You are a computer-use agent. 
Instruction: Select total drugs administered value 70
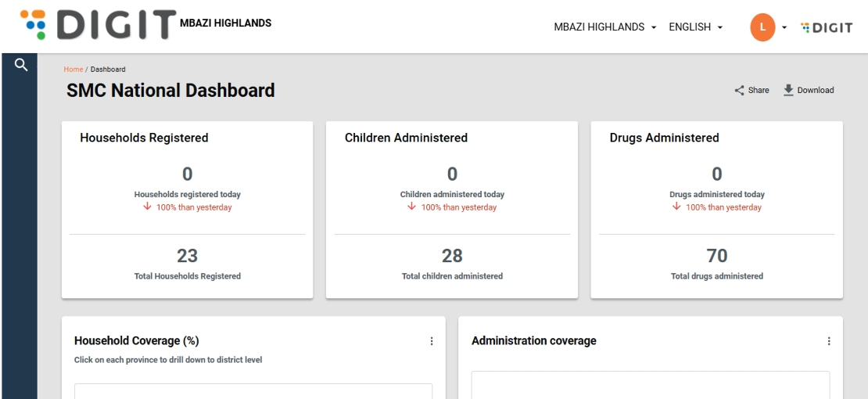pos(716,256)
